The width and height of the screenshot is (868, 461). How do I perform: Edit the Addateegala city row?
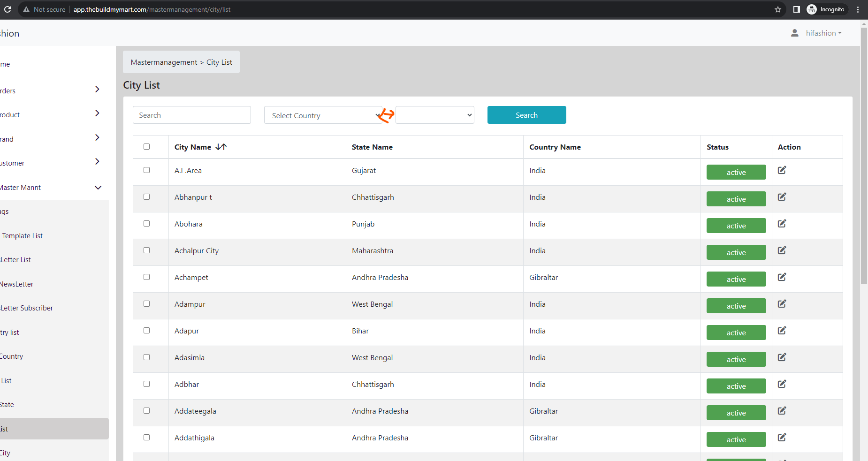point(782,411)
